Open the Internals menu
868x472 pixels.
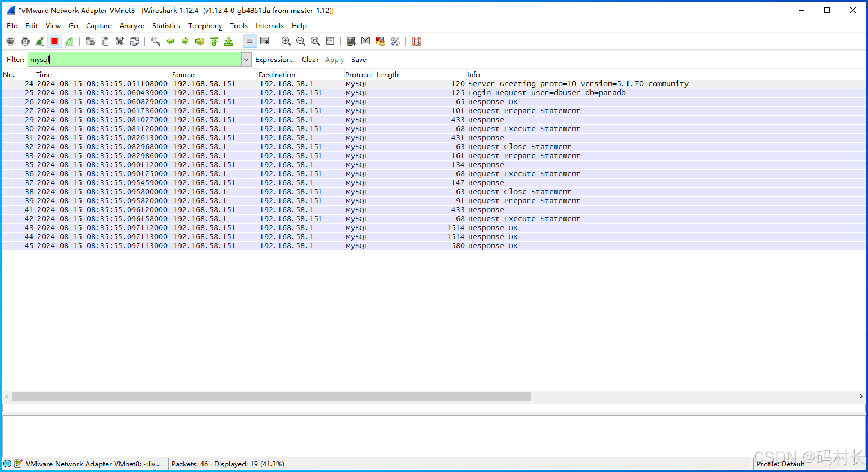click(270, 26)
